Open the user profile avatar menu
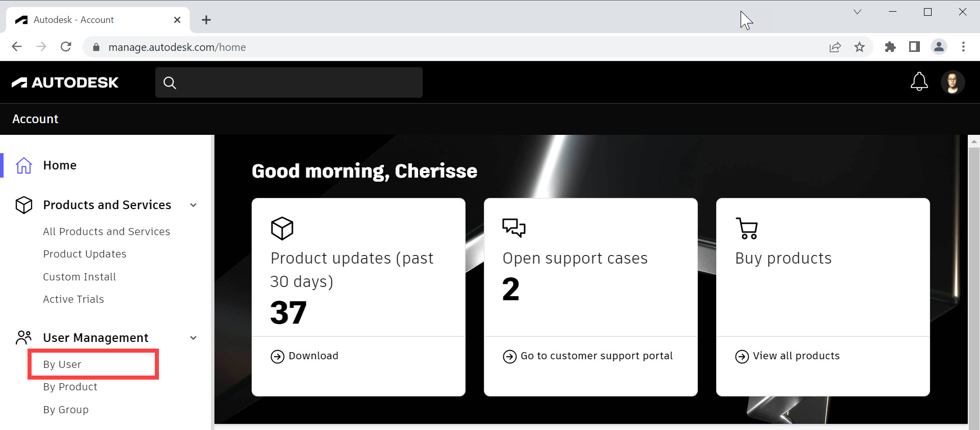The image size is (980, 430). (952, 82)
